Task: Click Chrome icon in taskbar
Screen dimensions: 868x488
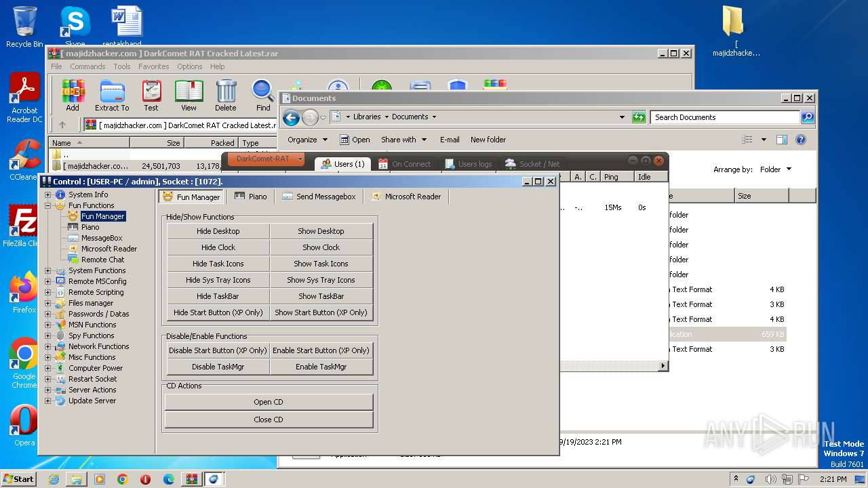Action: (123, 479)
